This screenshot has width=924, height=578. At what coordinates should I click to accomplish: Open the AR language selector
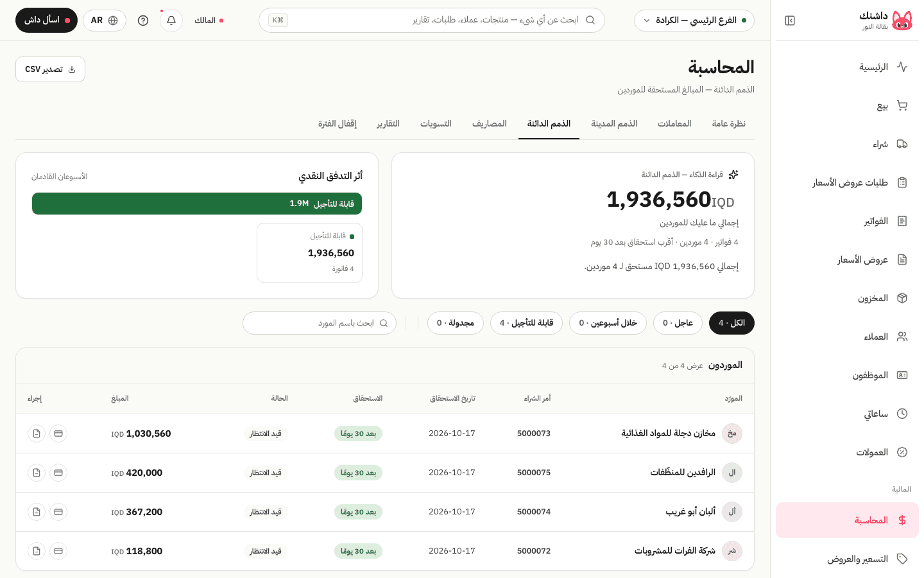click(x=105, y=21)
